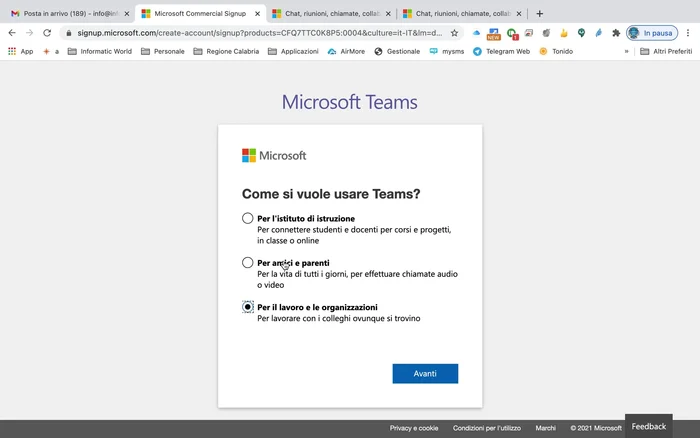Screen dimensions: 700x438
Task: Click the browser back arrow
Action: coord(12,33)
